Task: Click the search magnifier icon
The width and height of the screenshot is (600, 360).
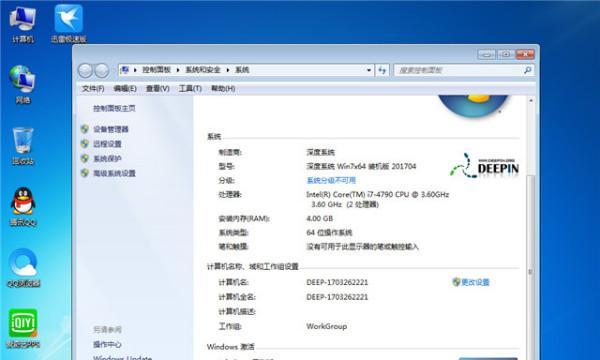Action: (x=527, y=70)
